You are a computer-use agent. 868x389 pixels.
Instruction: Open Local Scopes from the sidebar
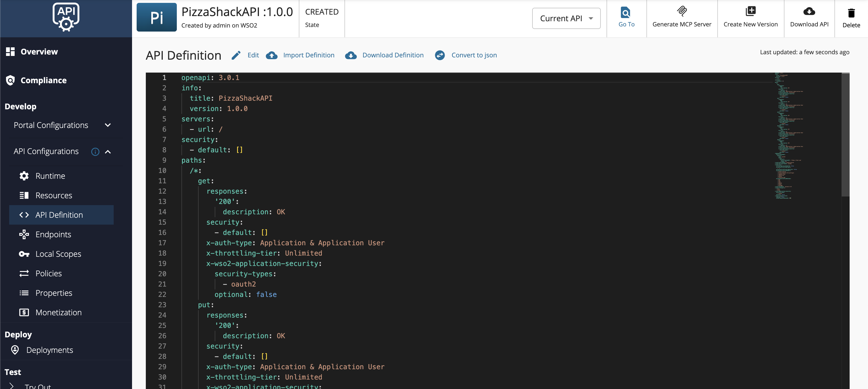pos(58,254)
